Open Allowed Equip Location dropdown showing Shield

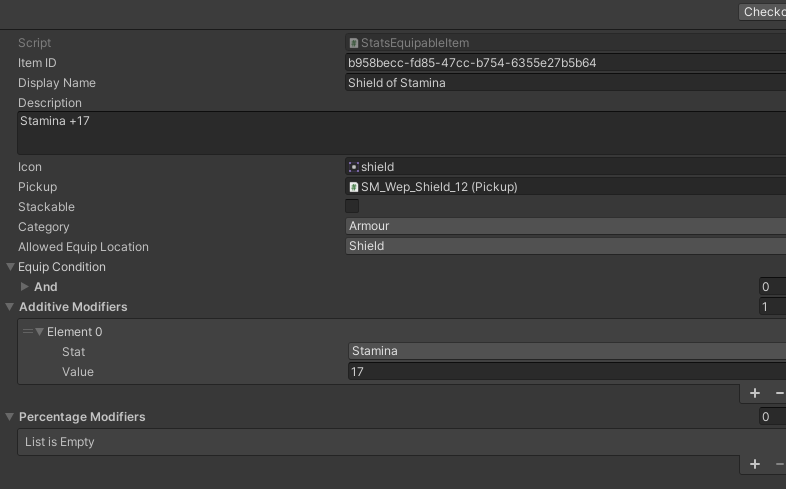coord(565,246)
